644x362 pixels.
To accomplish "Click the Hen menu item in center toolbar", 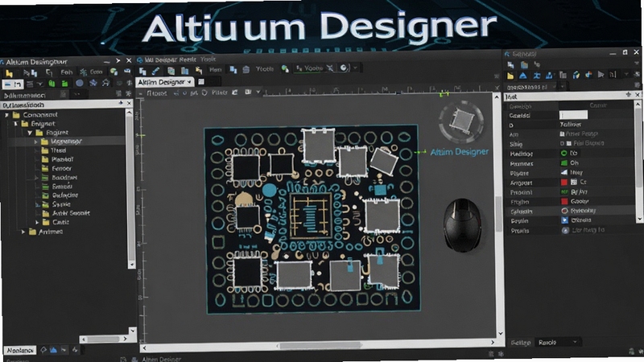I will pos(215,70).
